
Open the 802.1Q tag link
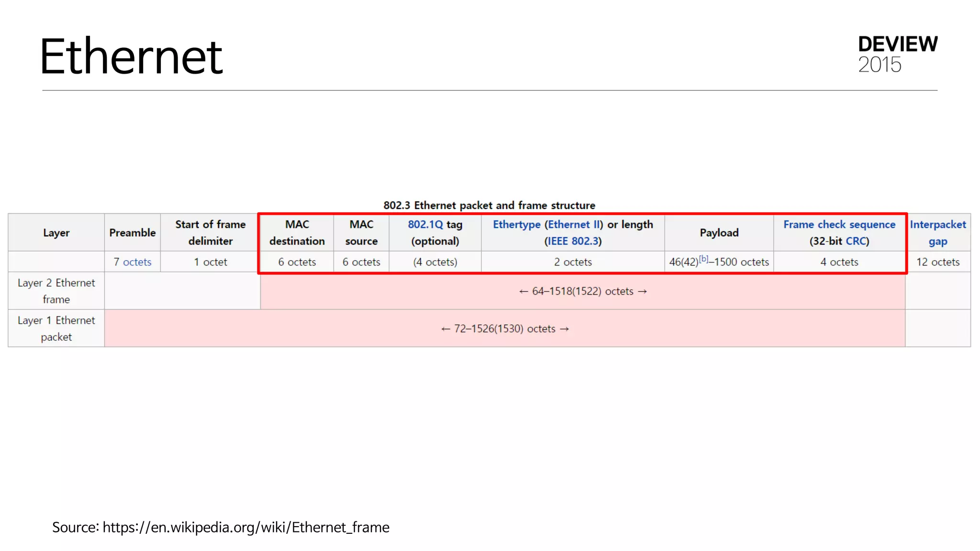(x=425, y=224)
